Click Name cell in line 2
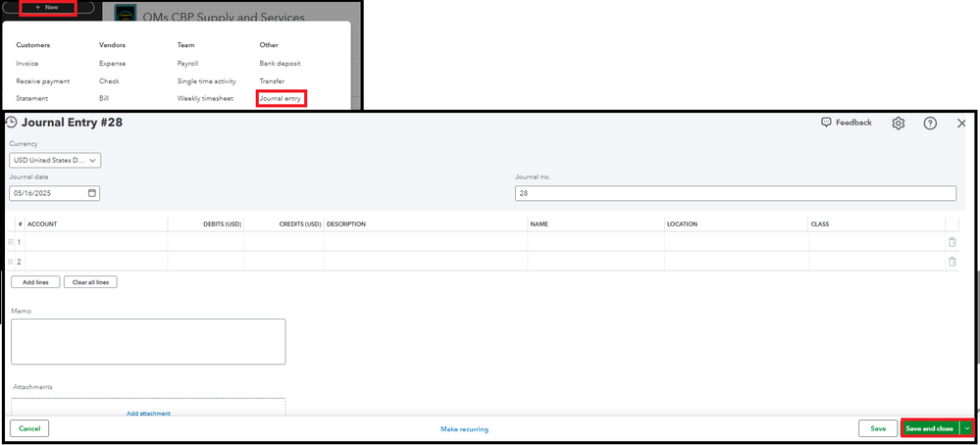The image size is (980, 445). (x=595, y=262)
